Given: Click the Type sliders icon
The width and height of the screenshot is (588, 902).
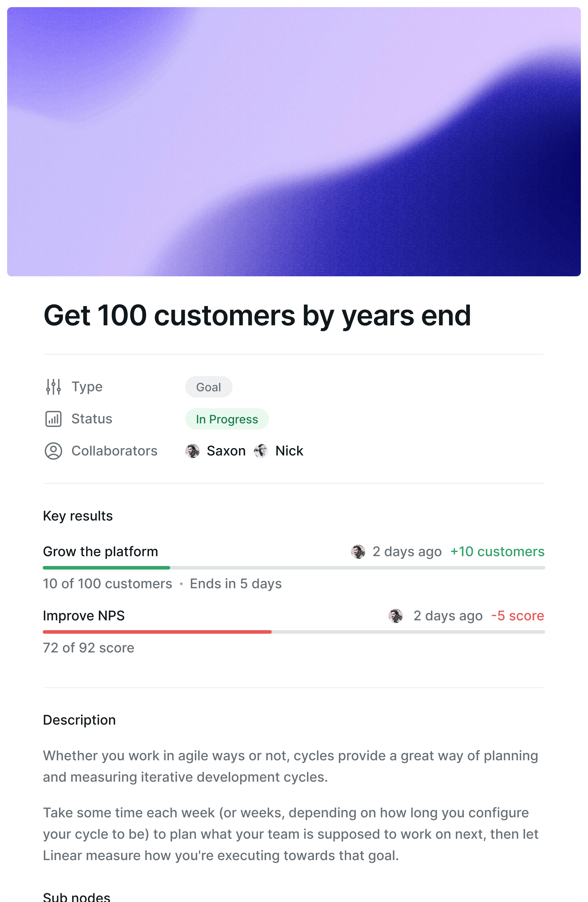Looking at the screenshot, I should 53,387.
